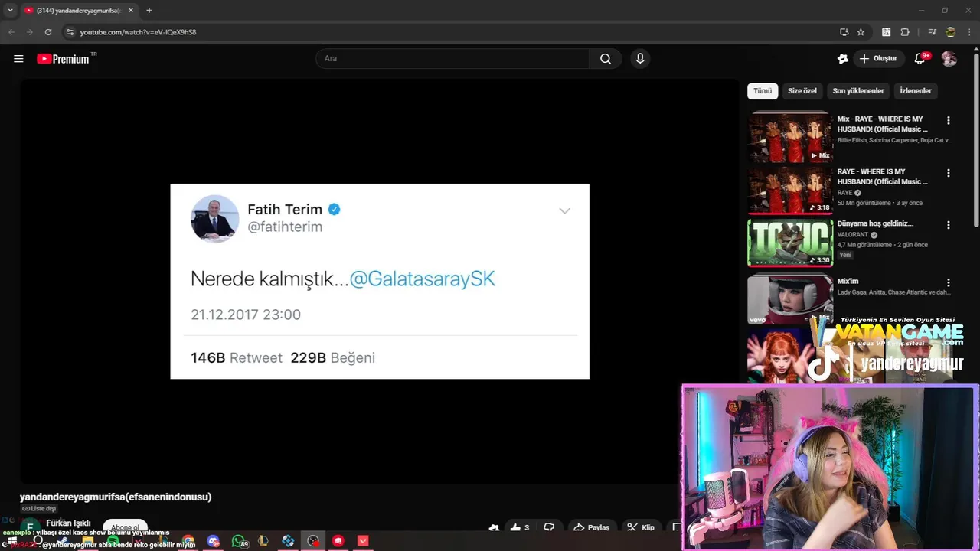Open Chrome three-dot menu

coord(969,32)
